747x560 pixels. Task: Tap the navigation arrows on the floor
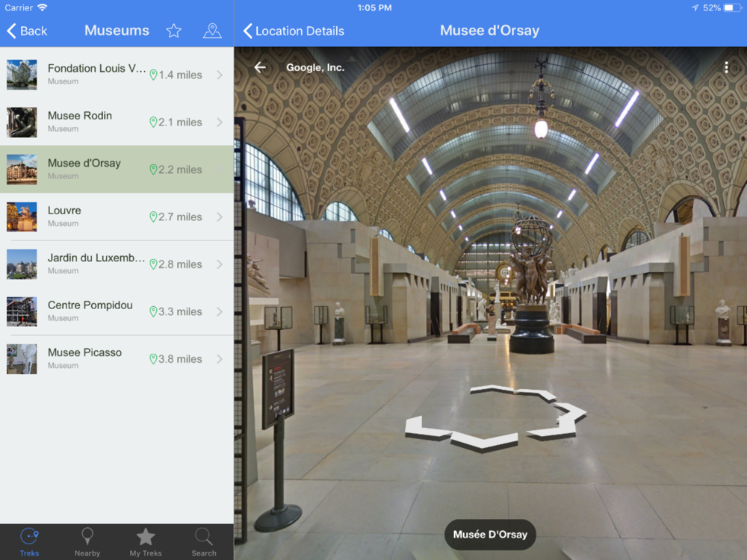pos(494,417)
